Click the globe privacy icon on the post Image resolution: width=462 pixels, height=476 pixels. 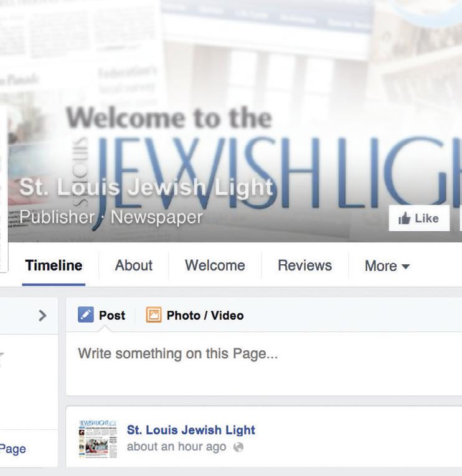(238, 447)
